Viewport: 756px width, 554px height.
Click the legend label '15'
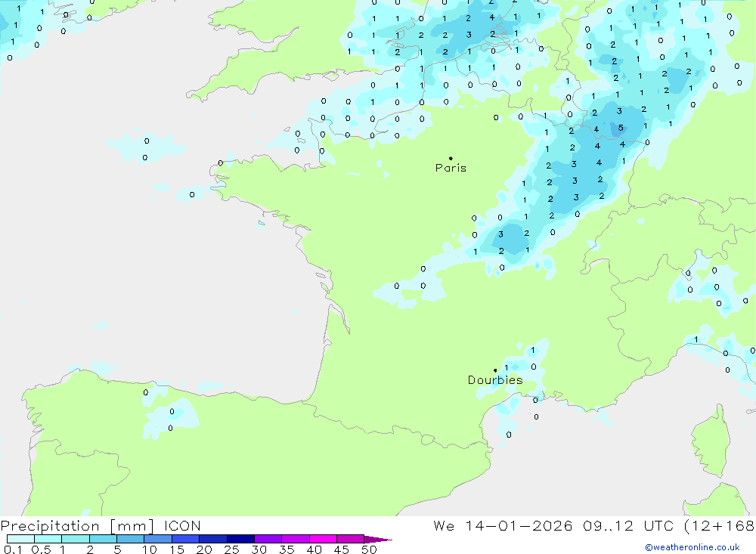click(x=177, y=549)
